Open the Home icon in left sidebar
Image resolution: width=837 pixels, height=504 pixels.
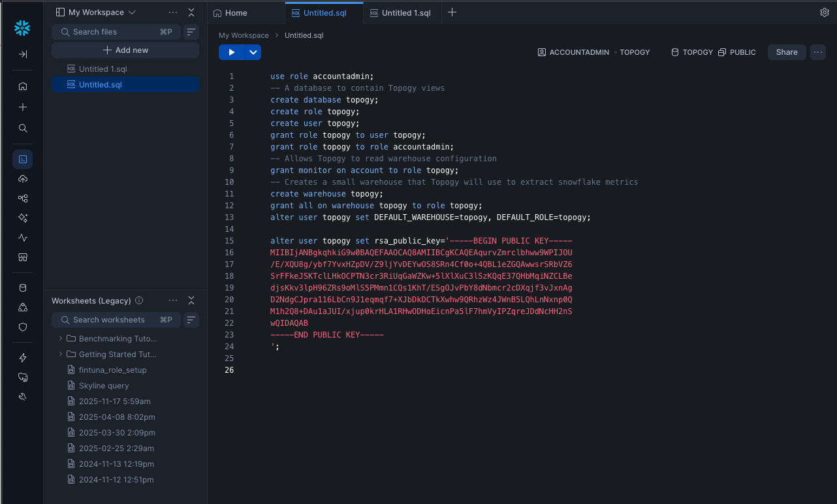click(x=23, y=86)
